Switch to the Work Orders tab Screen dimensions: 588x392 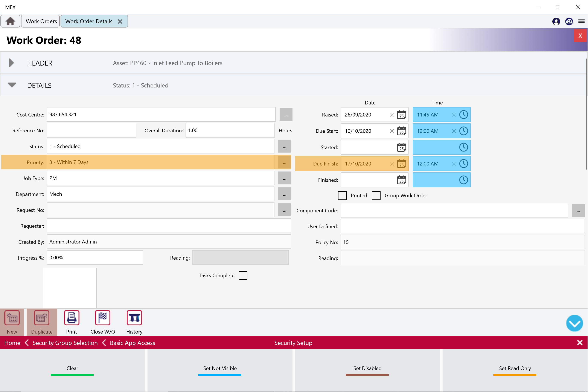(40, 21)
